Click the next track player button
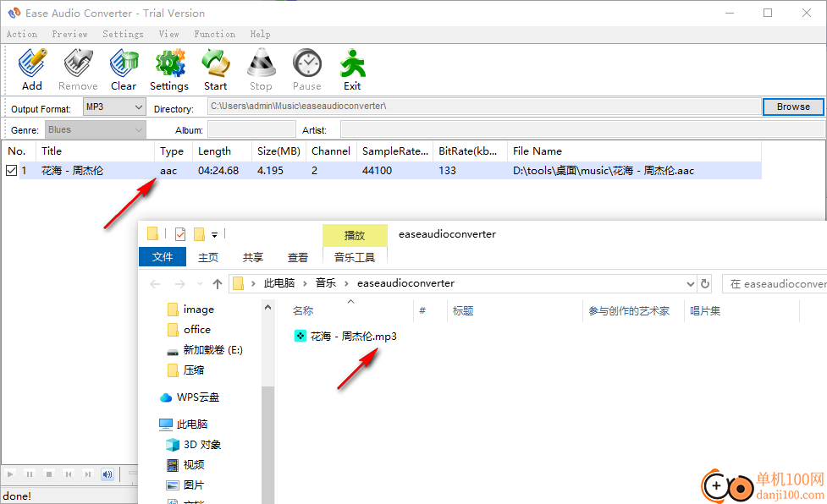Viewport: 827px width, 504px height. [x=88, y=474]
